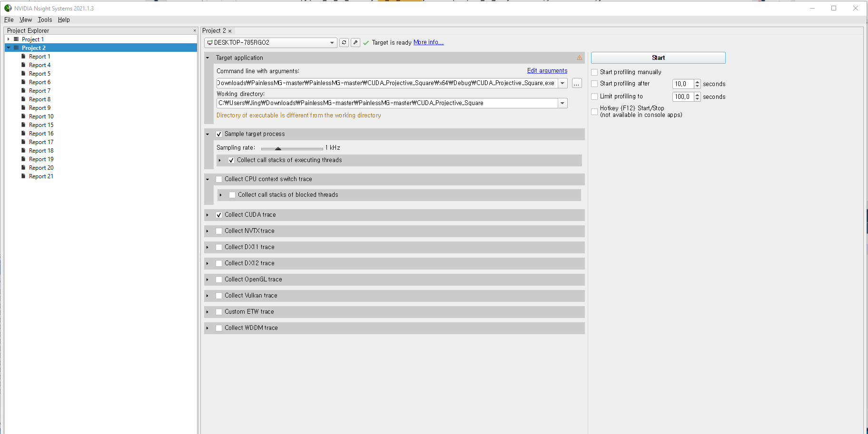Enable the Hotkey F12 Start/Stop checkbox
868x434 pixels.
click(x=594, y=112)
